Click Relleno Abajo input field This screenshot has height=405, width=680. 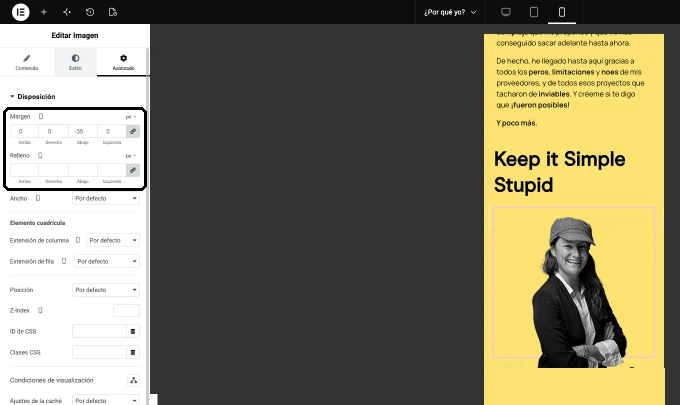(83, 170)
